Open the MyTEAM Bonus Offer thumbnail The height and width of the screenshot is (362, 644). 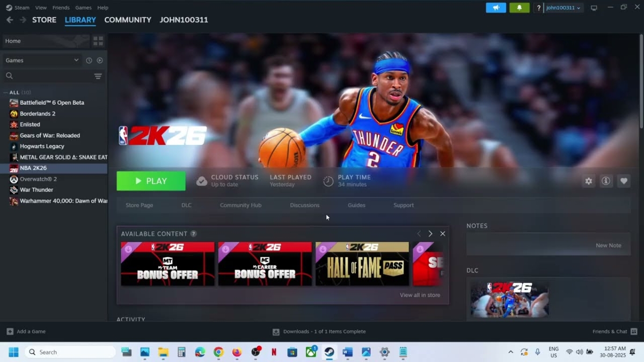coord(167,264)
